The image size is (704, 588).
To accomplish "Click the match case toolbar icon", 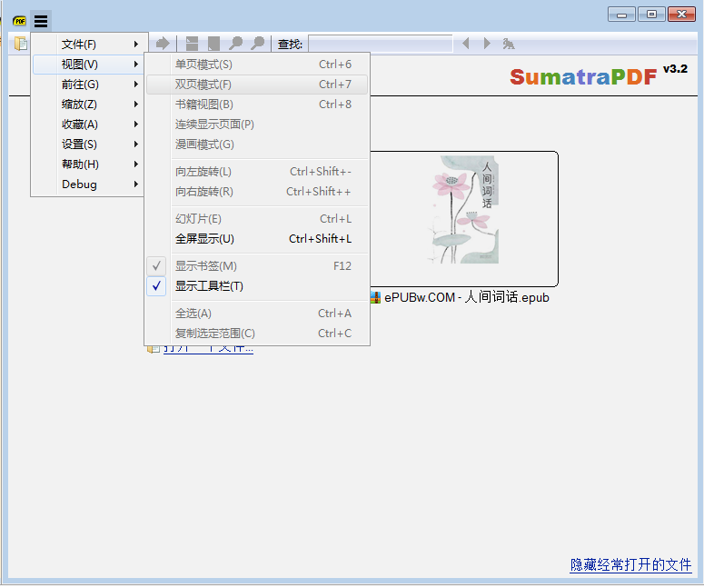I will coord(509,44).
